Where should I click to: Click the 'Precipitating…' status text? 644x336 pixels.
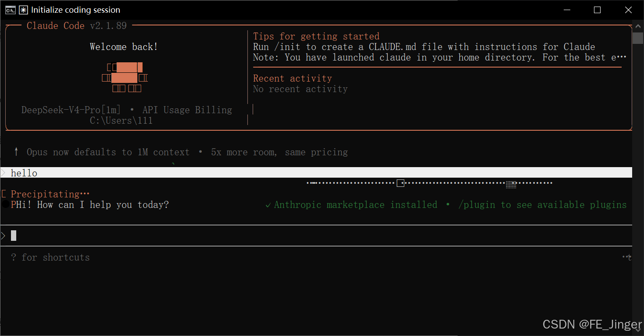(50, 194)
